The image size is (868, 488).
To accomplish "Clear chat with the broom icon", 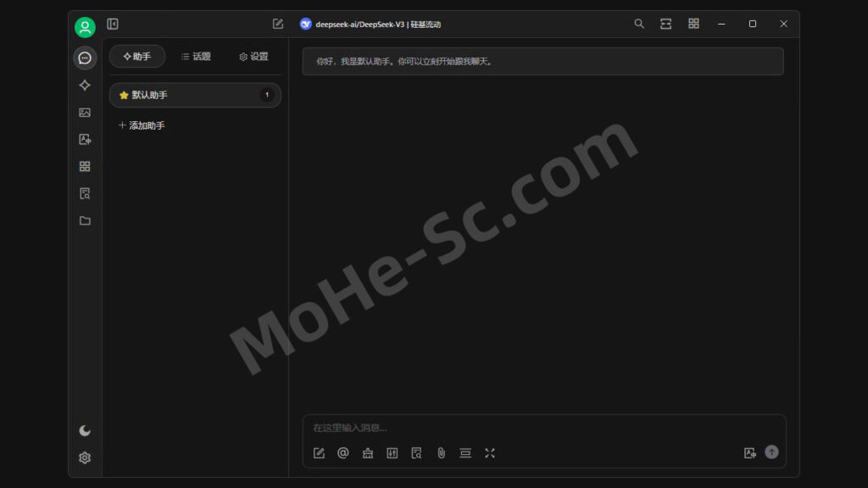I will (x=367, y=453).
